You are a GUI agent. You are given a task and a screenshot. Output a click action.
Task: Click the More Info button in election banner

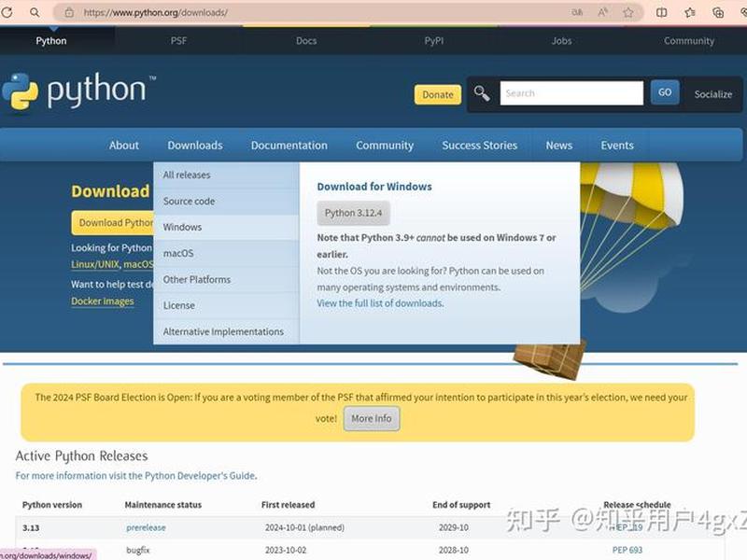click(371, 418)
